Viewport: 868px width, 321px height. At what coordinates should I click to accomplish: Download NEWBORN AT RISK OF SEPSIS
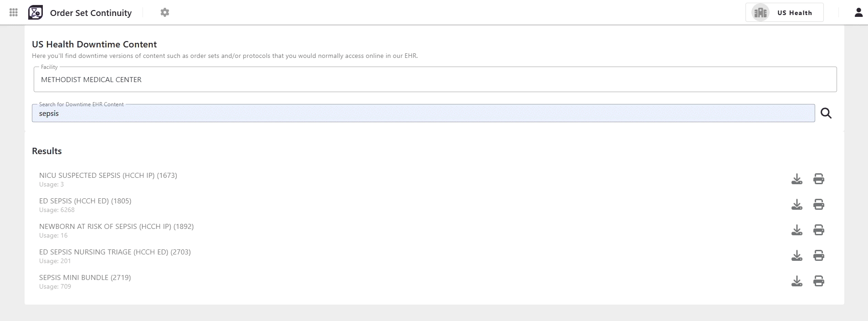[797, 230]
